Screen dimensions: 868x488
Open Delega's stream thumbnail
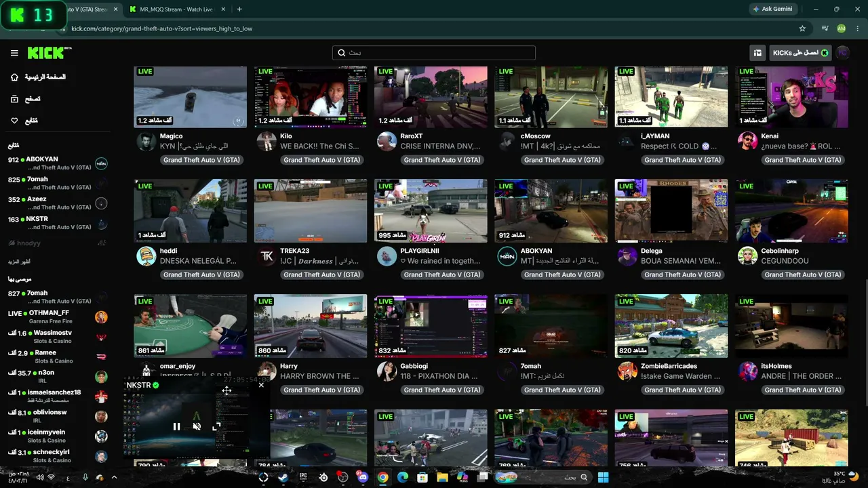pyautogui.click(x=671, y=211)
